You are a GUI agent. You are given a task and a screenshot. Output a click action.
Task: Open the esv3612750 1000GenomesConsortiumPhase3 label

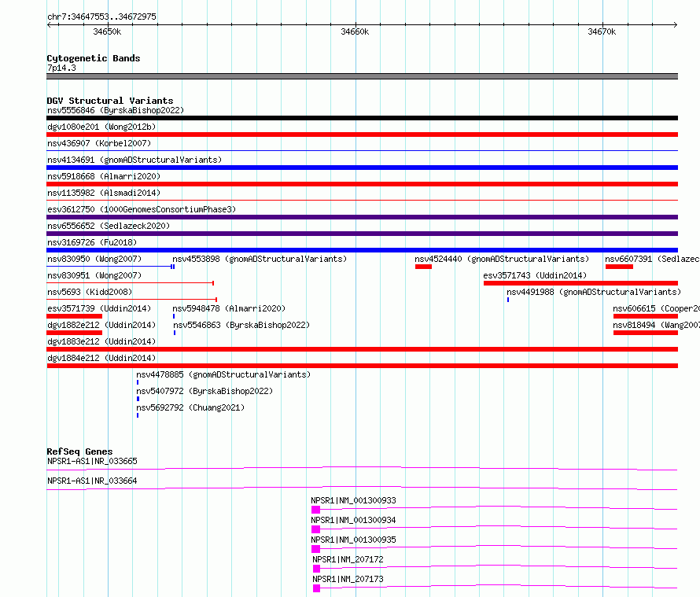coord(142,209)
